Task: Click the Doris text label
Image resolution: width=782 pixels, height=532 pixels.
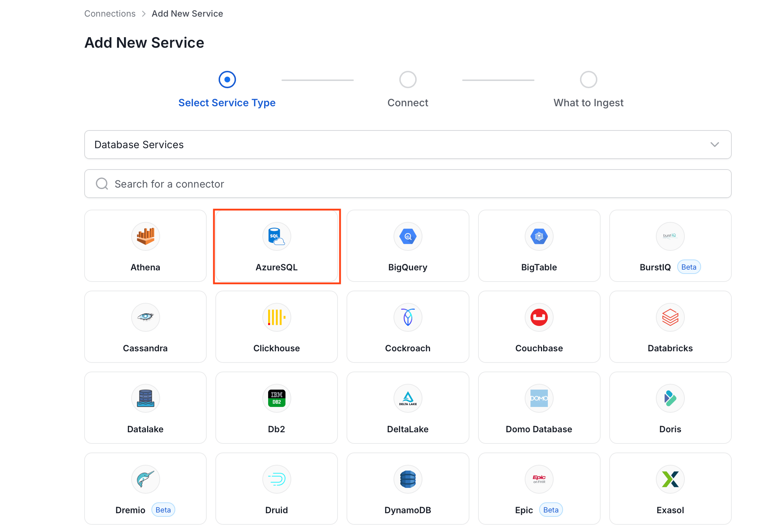Action: pyautogui.click(x=670, y=429)
